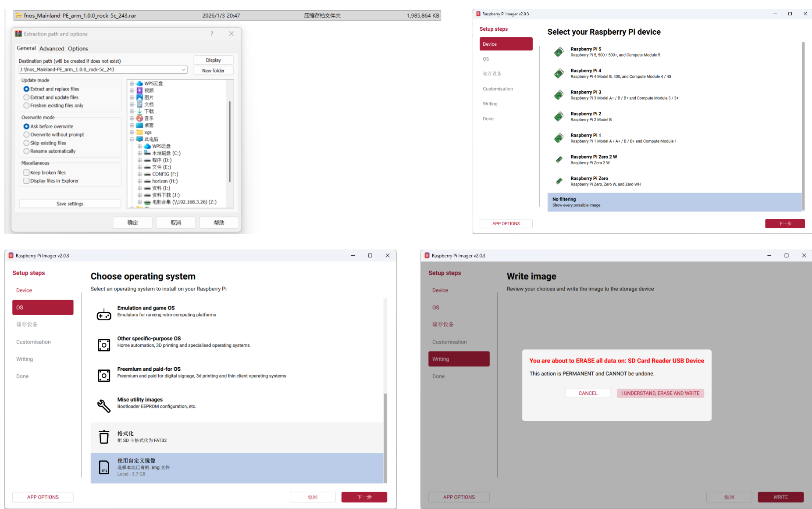Click the Raspberry Pi Zero board icon

point(559,181)
